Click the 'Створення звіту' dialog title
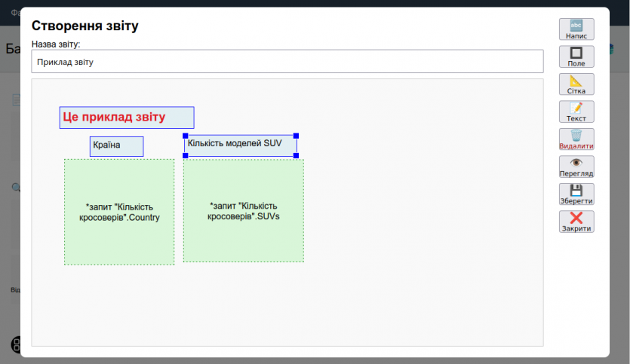The image size is (630, 364). [x=85, y=26]
